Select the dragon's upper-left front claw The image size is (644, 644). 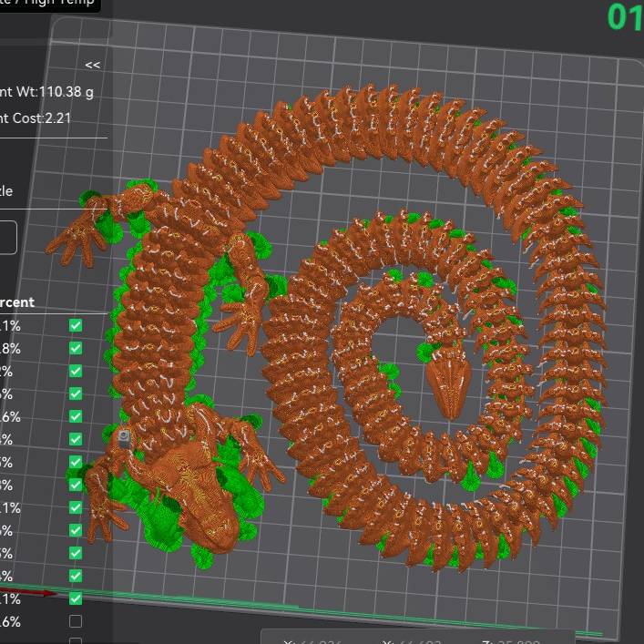[82, 232]
